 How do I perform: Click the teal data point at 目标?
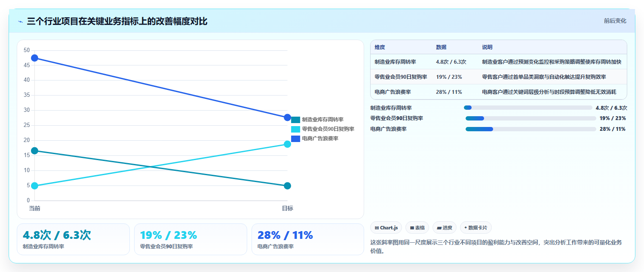[x=288, y=186]
